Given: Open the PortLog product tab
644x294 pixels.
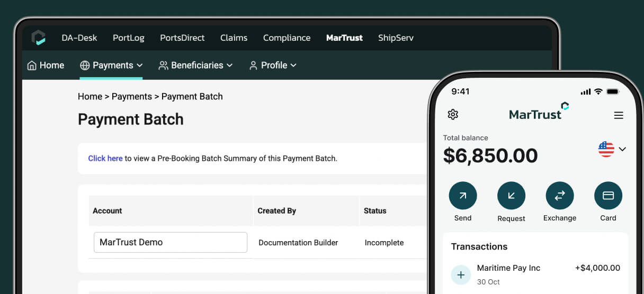Looking at the screenshot, I should 129,38.
